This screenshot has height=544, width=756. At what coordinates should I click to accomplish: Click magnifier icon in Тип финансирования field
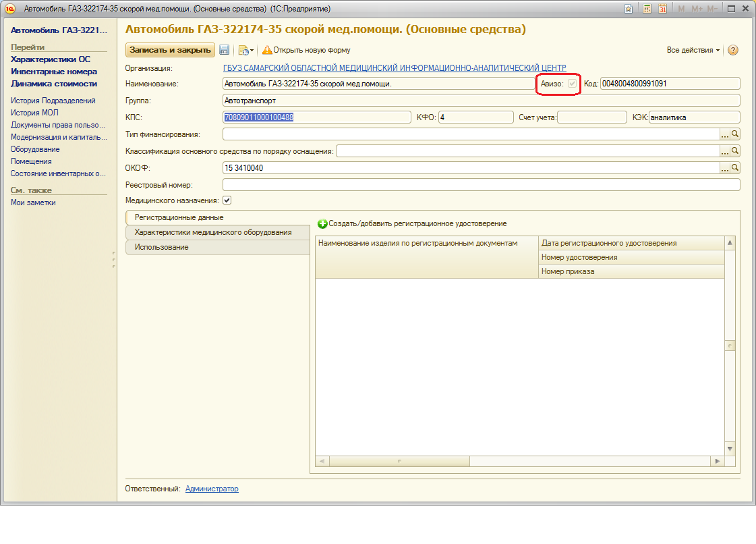(735, 134)
